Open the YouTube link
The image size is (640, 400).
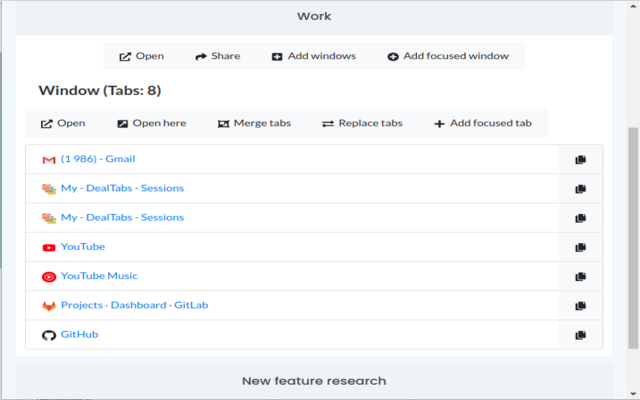(x=83, y=247)
